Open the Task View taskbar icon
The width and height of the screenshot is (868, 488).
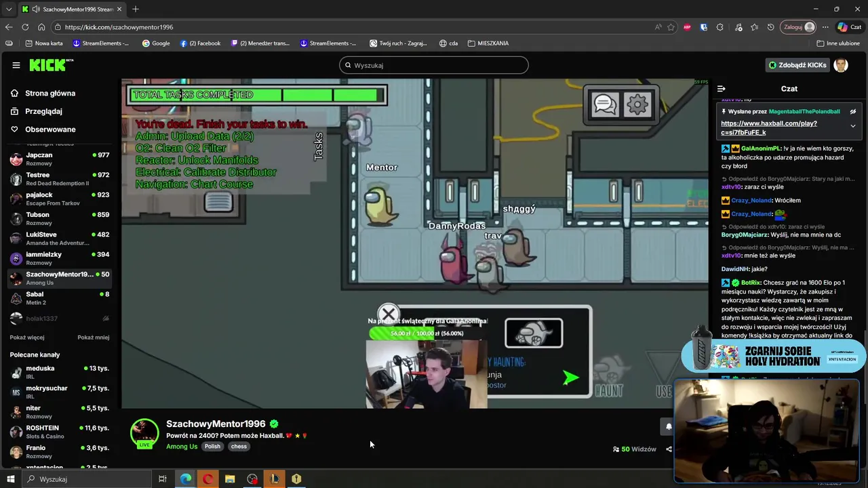[163, 479]
